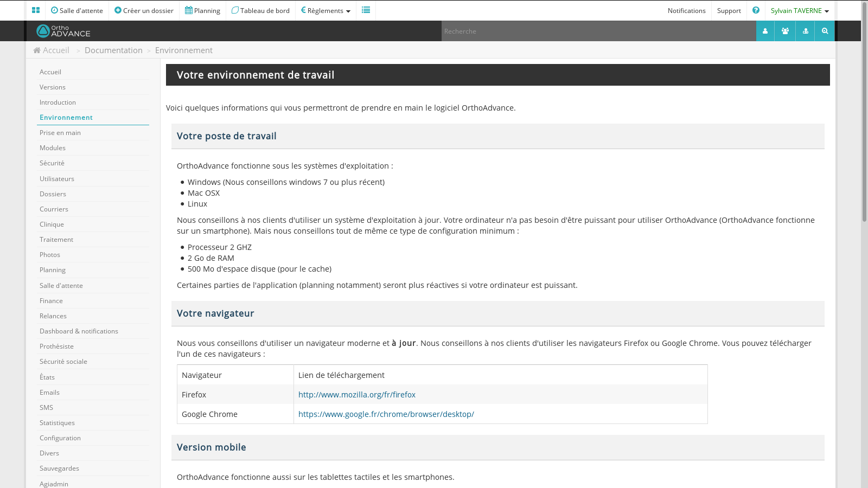Open Photos in the sidebar

93,255
